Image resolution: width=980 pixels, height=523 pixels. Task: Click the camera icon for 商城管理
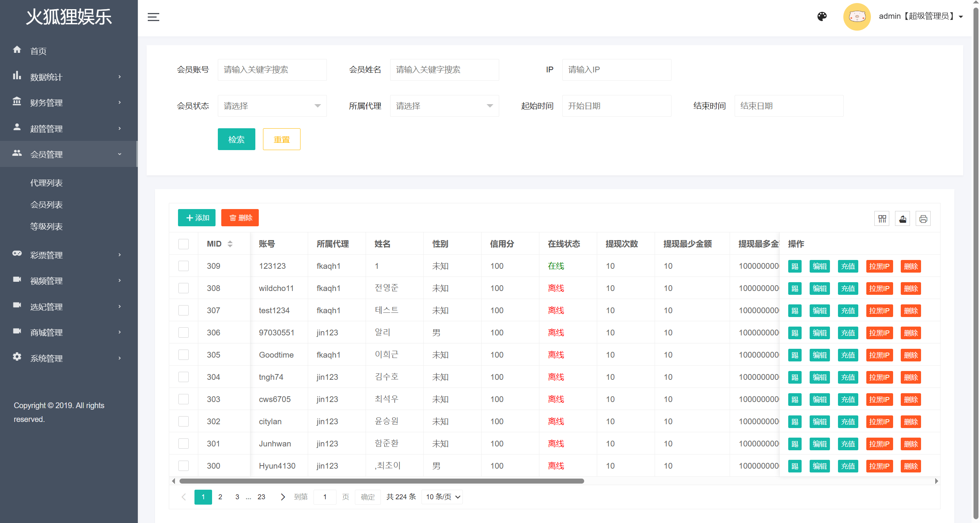point(17,331)
